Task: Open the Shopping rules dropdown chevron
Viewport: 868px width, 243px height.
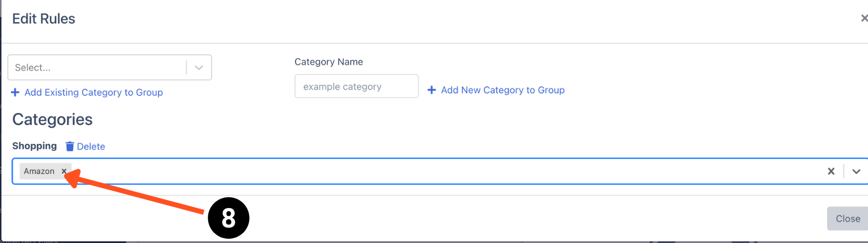Action: coord(856,171)
